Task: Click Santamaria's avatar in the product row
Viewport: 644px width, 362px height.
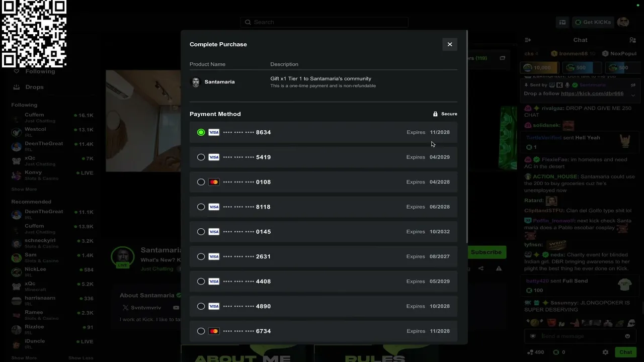Action: pyautogui.click(x=196, y=82)
